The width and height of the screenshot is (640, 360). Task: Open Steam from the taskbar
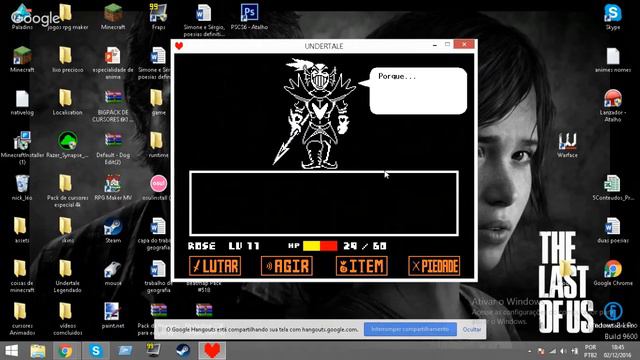(182, 351)
